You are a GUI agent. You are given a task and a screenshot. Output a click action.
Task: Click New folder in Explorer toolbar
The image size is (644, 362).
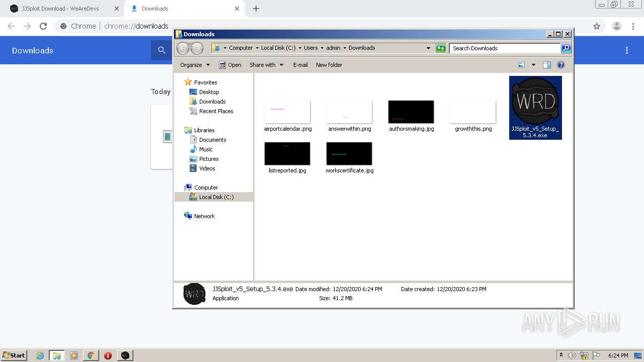[329, 65]
